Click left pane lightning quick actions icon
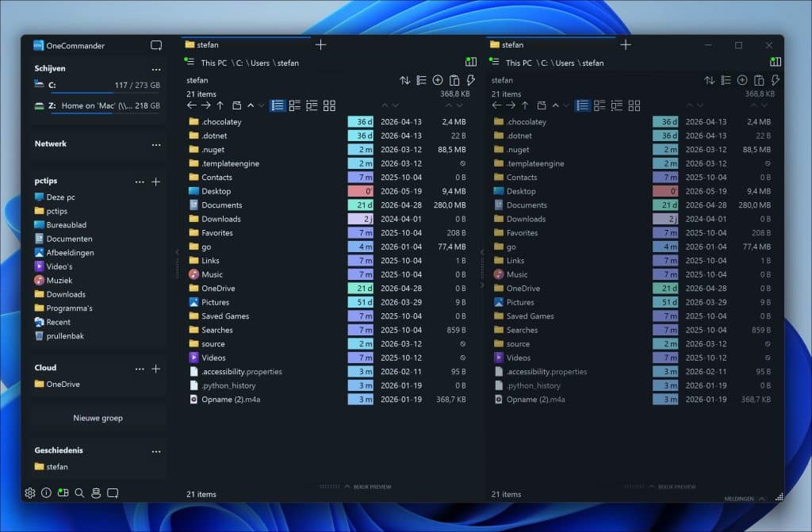The width and height of the screenshot is (812, 532). [471, 80]
